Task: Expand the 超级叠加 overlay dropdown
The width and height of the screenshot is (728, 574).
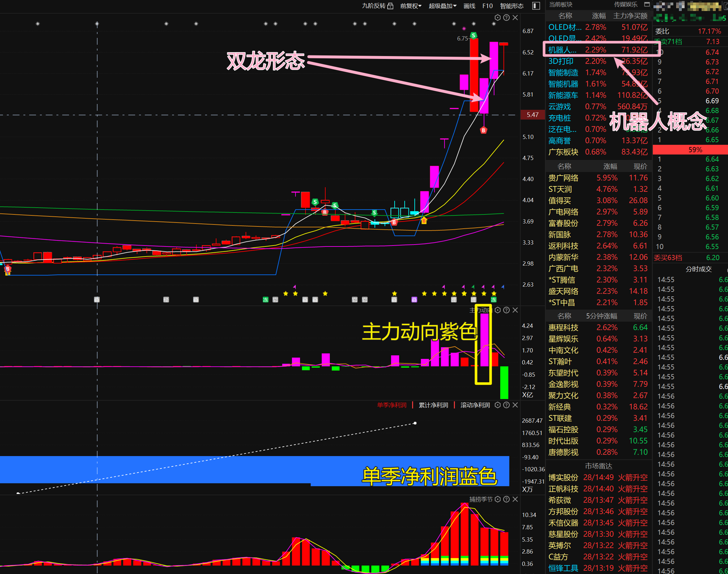Action: point(442,6)
